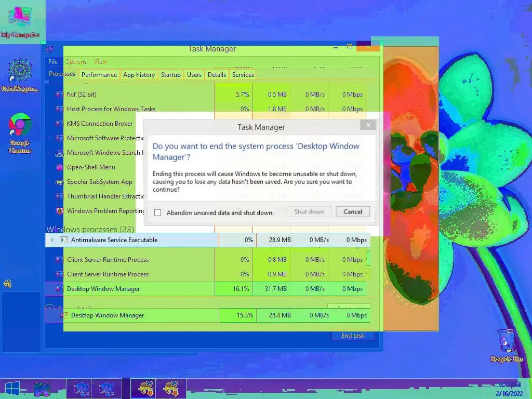Click icon of Client Server Runtime 0.8 MB row
The width and height of the screenshot is (532, 399).
59,260
